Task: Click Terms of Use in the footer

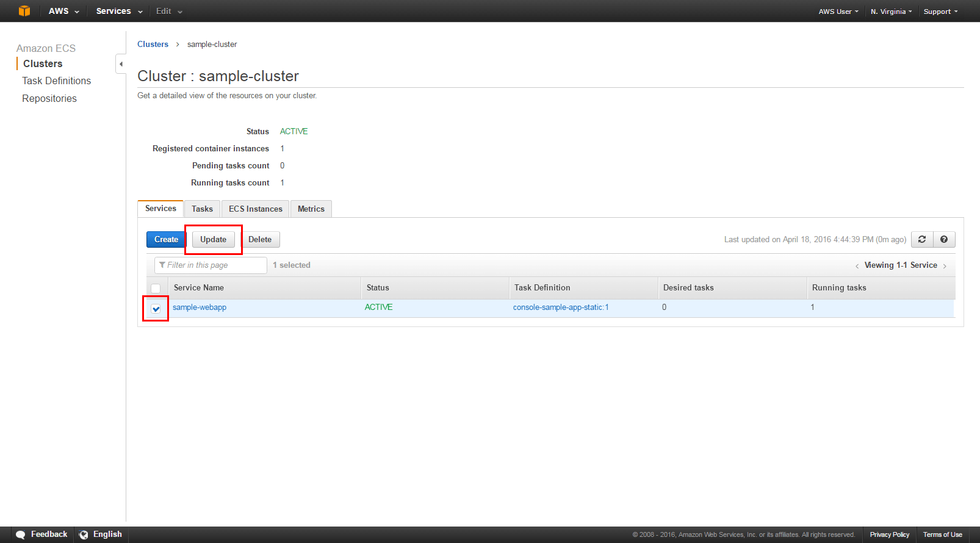Action: [943, 534]
